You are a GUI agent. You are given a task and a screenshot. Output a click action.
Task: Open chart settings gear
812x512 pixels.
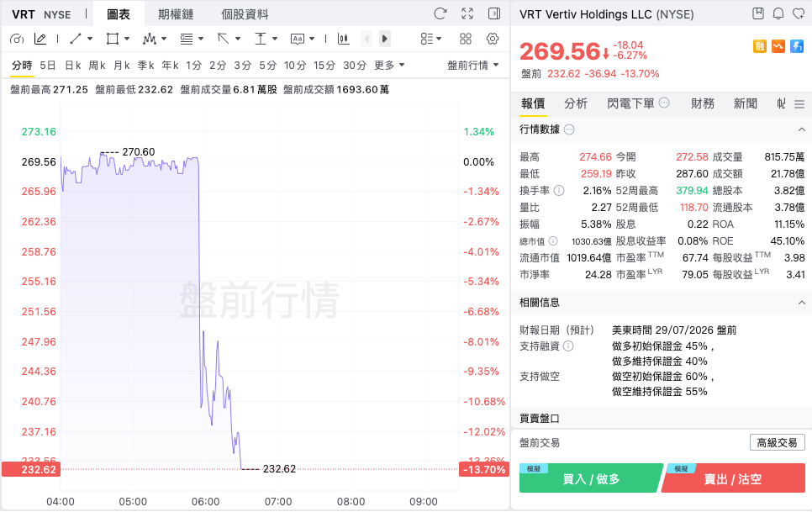coord(493,39)
